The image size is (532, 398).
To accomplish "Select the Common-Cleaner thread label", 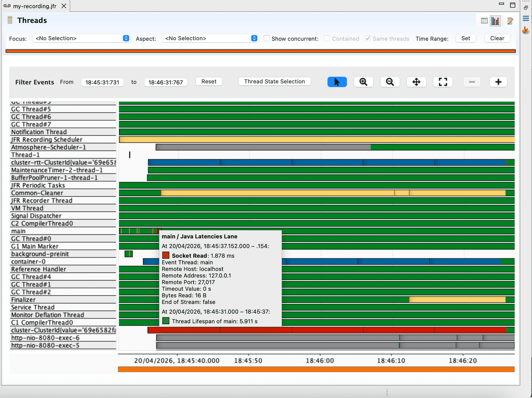I will pyautogui.click(x=63, y=193).
